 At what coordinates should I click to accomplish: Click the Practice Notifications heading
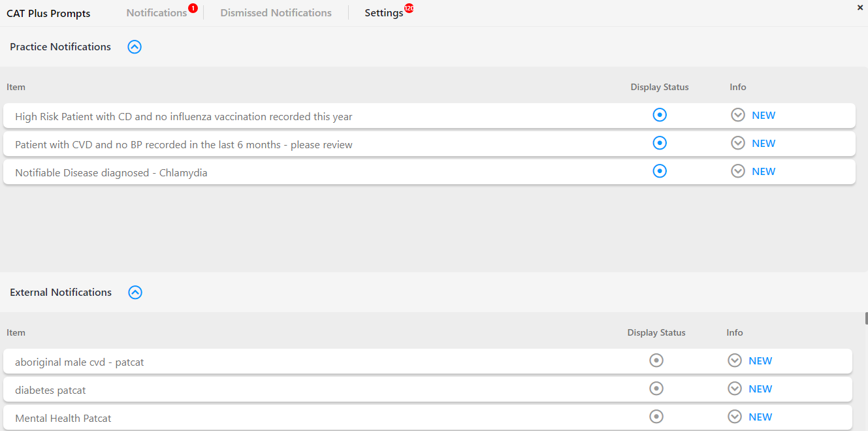point(60,47)
